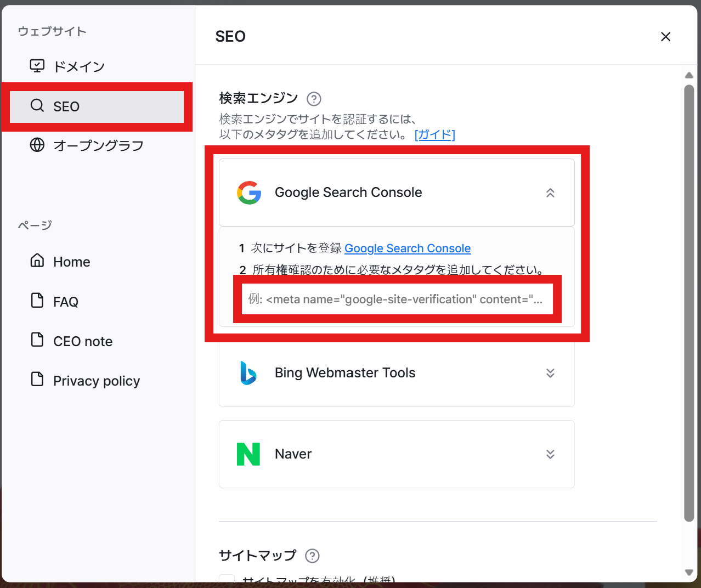Click the help icon next to 検索エンジン
The image size is (701, 588).
(314, 99)
